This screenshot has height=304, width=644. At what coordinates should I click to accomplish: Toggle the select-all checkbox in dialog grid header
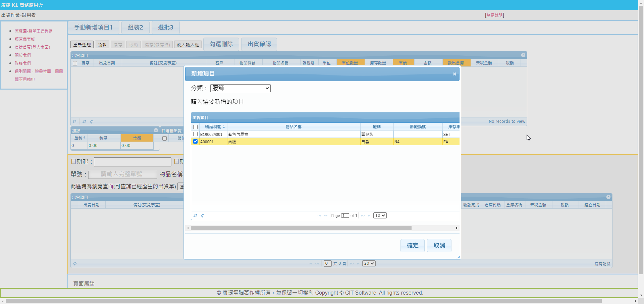[196, 127]
